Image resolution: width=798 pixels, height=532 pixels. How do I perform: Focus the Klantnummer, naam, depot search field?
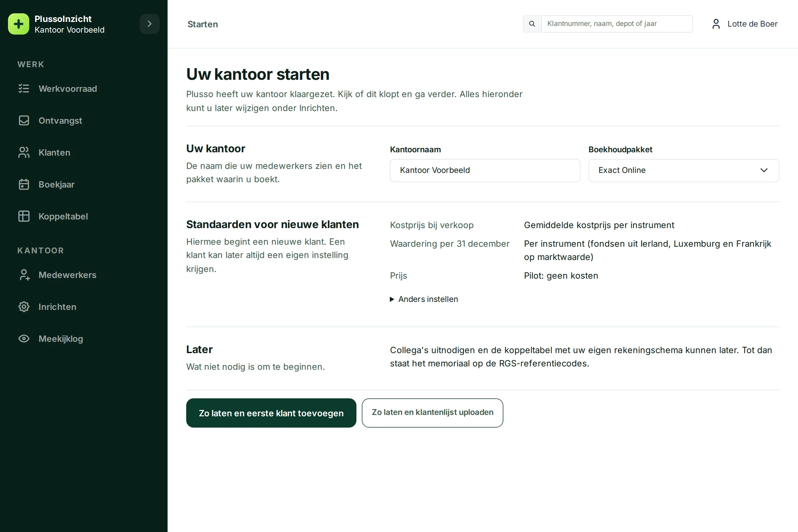coord(617,24)
